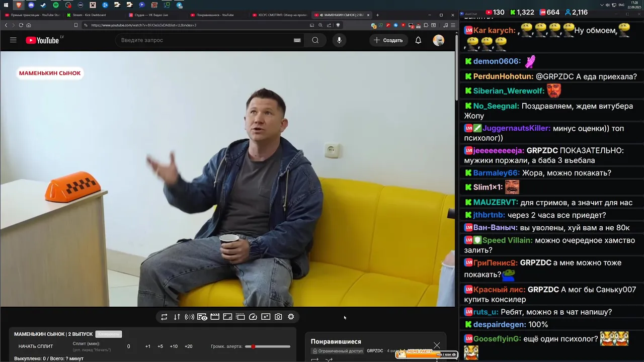Open Spotify from the taskbar
Screen dimensions: 644x362
56,5
